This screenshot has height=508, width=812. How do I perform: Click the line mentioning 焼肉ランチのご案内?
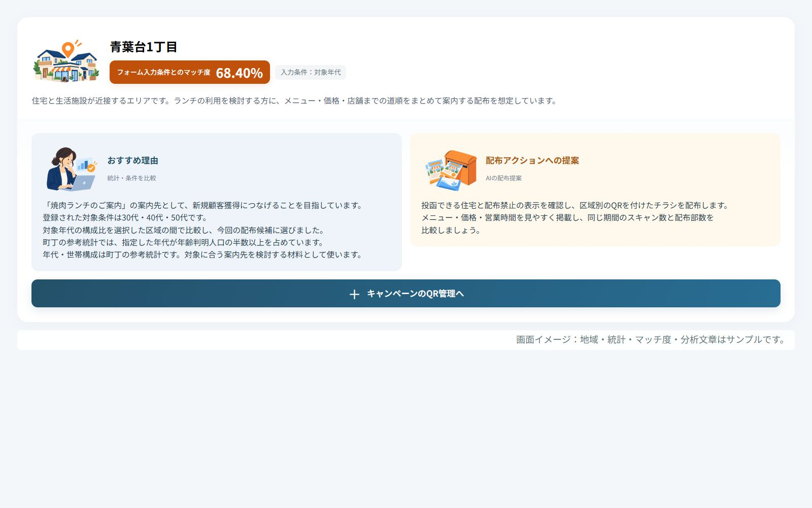pyautogui.click(x=204, y=205)
